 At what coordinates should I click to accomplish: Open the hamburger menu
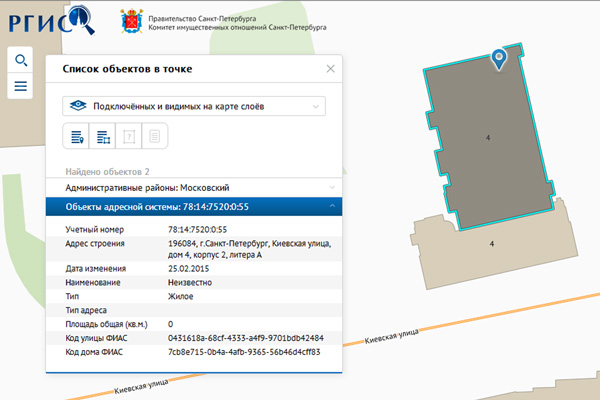[x=20, y=86]
